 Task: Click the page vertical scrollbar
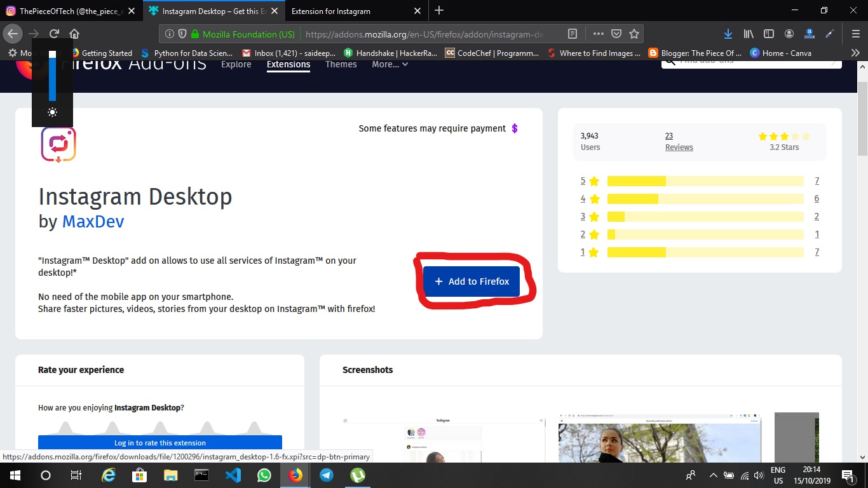(862, 118)
